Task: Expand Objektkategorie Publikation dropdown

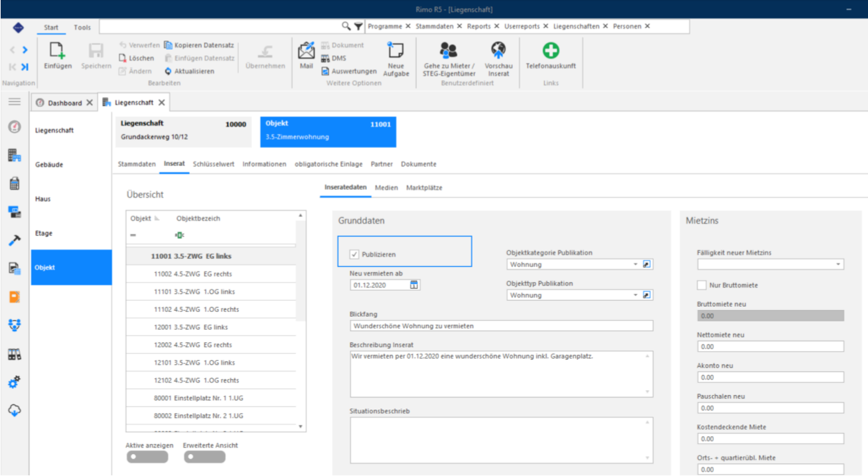Action: pos(636,264)
